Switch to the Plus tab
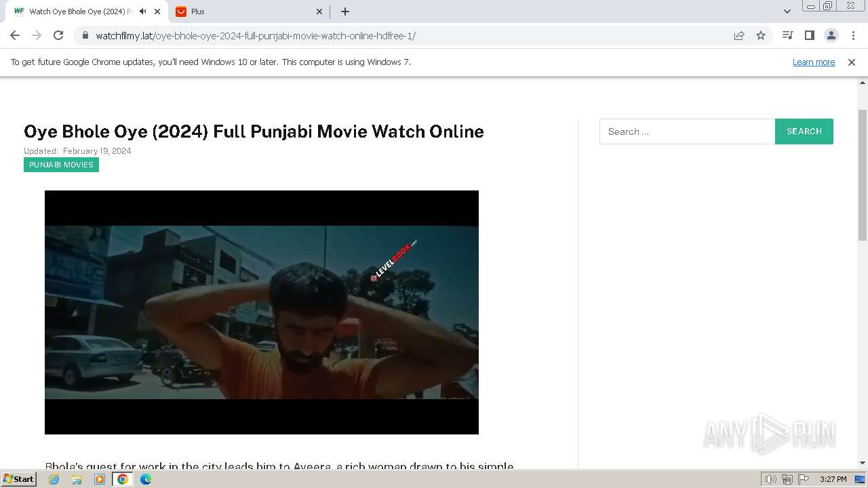This screenshot has height=488, width=868. click(250, 12)
